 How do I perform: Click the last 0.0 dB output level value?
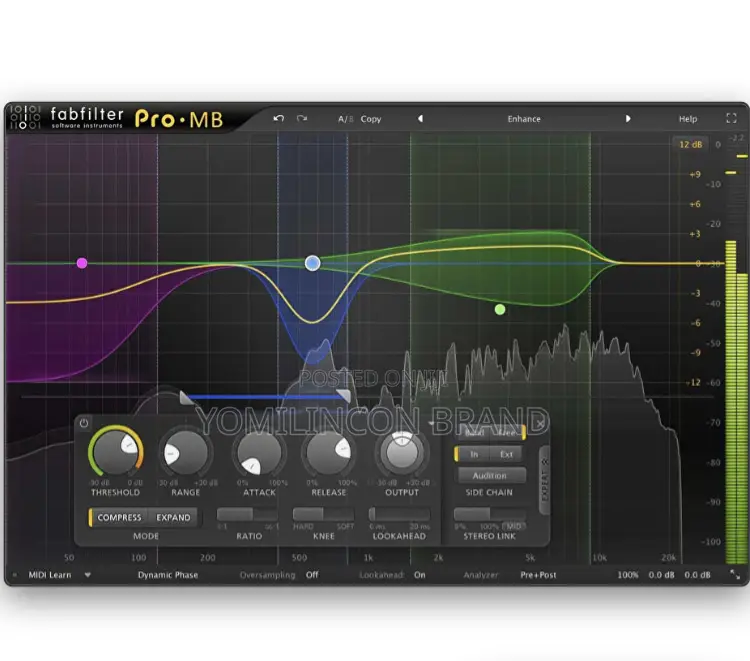tap(697, 575)
